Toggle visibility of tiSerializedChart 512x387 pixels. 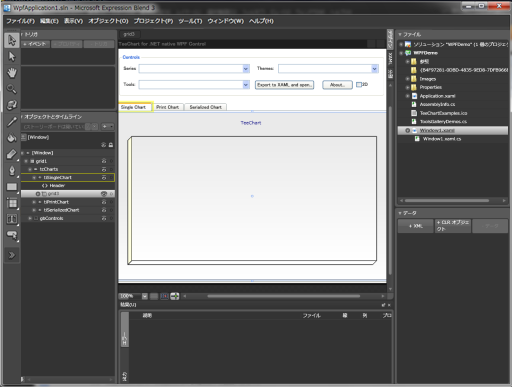tap(104, 210)
